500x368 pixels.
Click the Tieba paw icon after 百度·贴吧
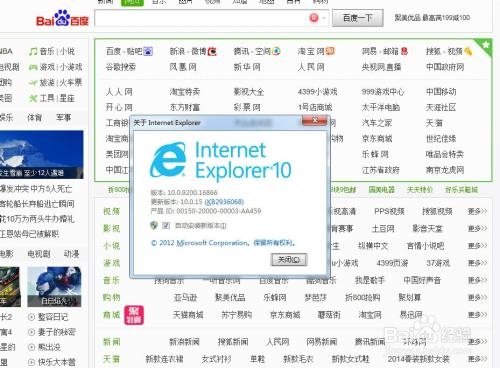tap(148, 51)
